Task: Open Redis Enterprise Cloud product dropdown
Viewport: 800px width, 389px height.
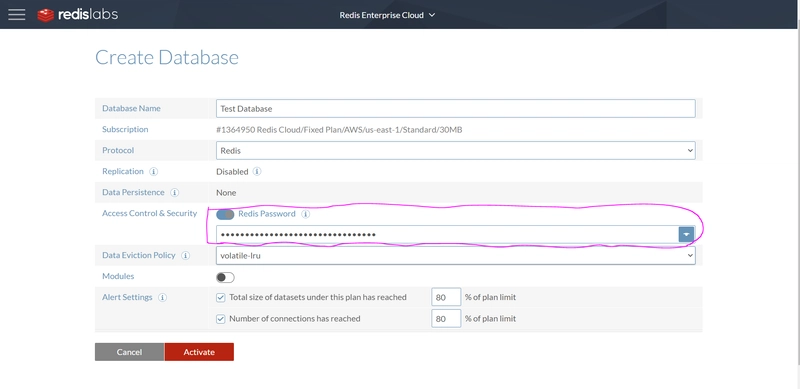Action: pos(387,15)
